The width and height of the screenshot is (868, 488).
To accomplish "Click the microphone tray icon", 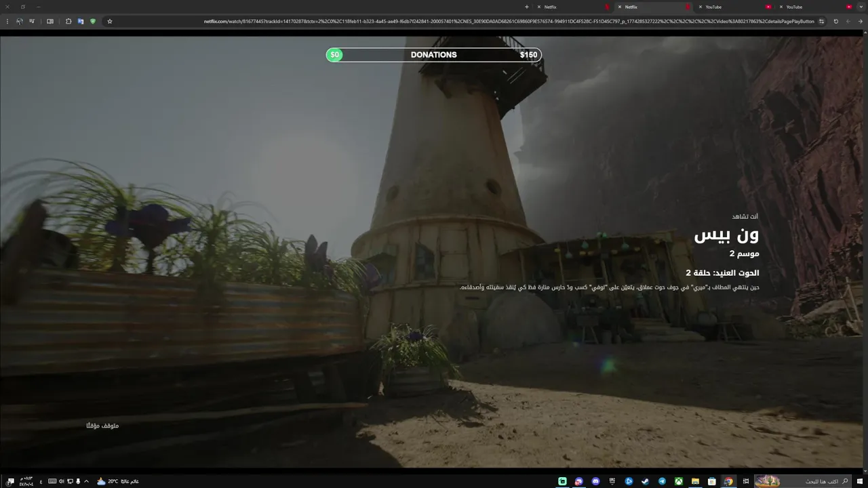I will pos(78,481).
